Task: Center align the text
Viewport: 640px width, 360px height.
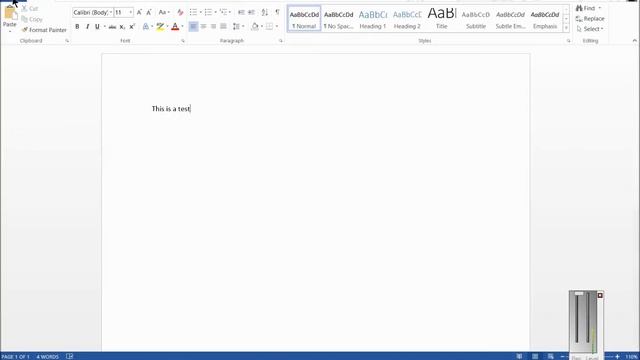Action: (x=203, y=27)
